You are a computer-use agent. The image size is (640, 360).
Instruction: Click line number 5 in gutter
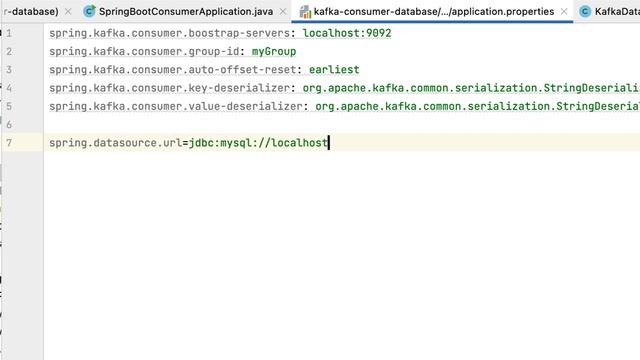click(9, 107)
